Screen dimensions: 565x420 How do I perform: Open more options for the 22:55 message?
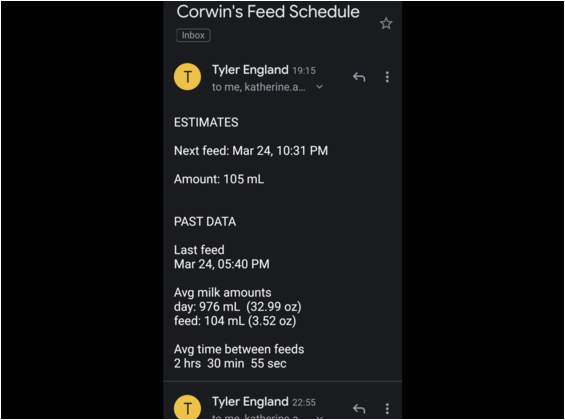[387, 408]
